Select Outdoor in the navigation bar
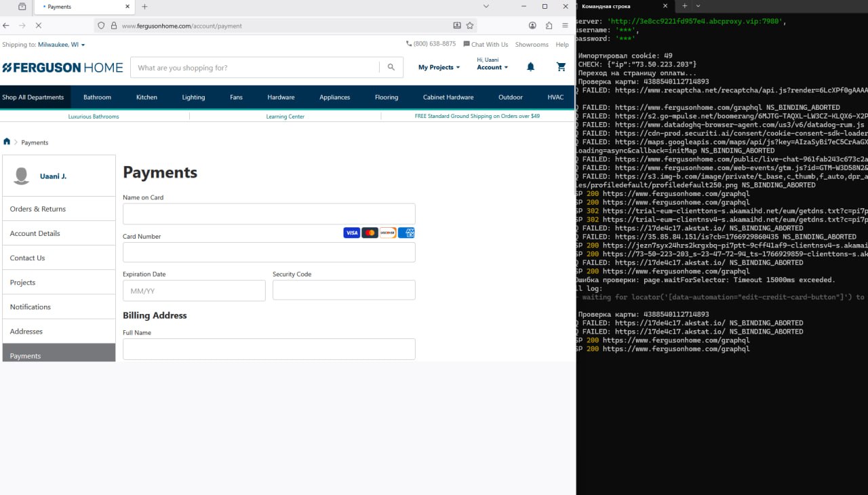Viewport: 868px width, 495px height. (511, 97)
